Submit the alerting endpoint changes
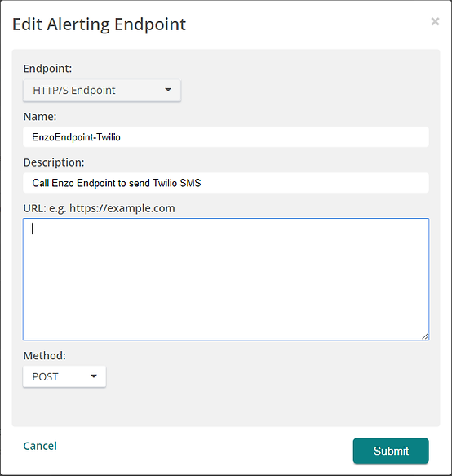 point(391,451)
